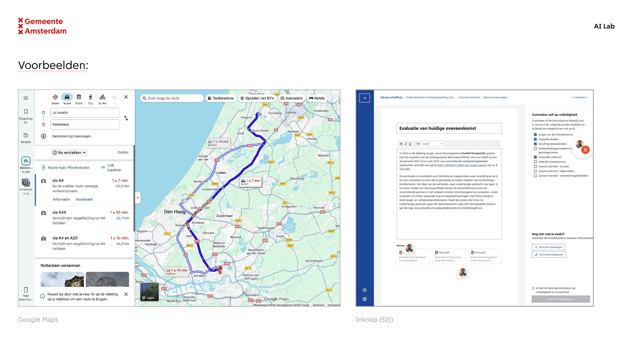The image size is (644, 362).
Task: Open the Google Maps hamburger menu
Action: (26, 98)
